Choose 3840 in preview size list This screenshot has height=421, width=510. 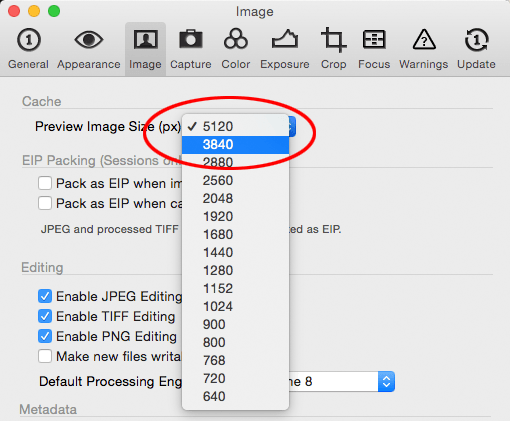[x=235, y=144]
